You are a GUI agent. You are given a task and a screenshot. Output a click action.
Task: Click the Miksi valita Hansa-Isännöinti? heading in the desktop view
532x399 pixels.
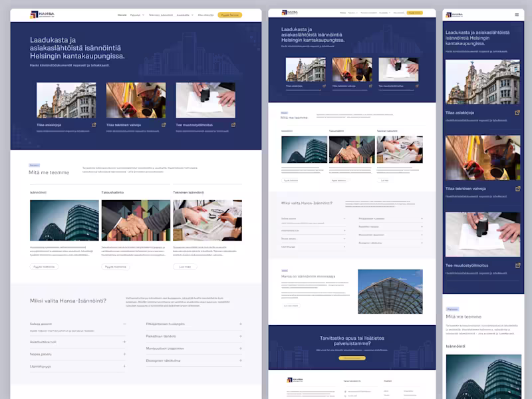coord(68,301)
